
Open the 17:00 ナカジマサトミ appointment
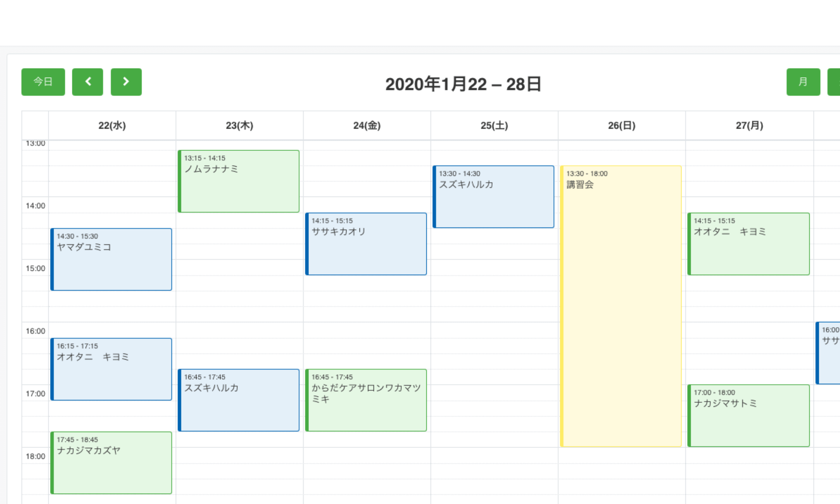coord(748,416)
